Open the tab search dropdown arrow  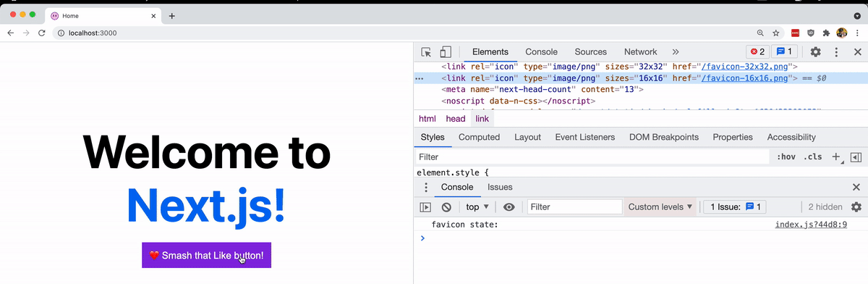click(x=857, y=15)
